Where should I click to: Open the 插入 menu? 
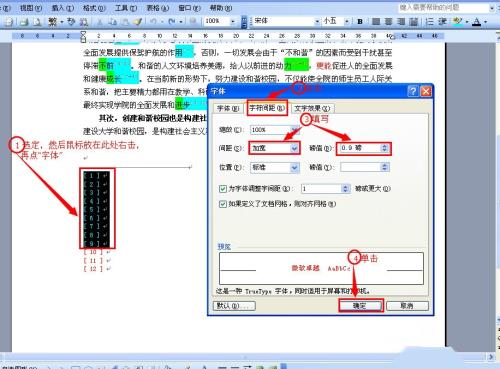[62, 8]
